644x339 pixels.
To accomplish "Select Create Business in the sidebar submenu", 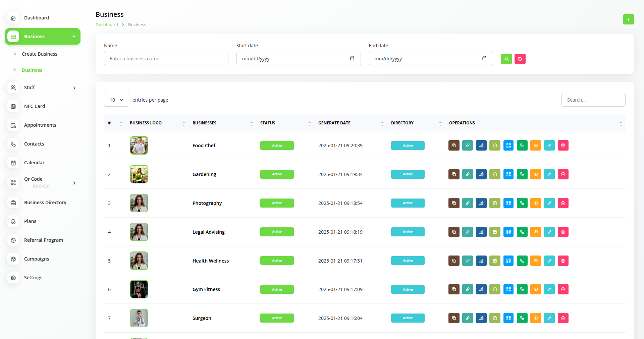I will click(40, 54).
